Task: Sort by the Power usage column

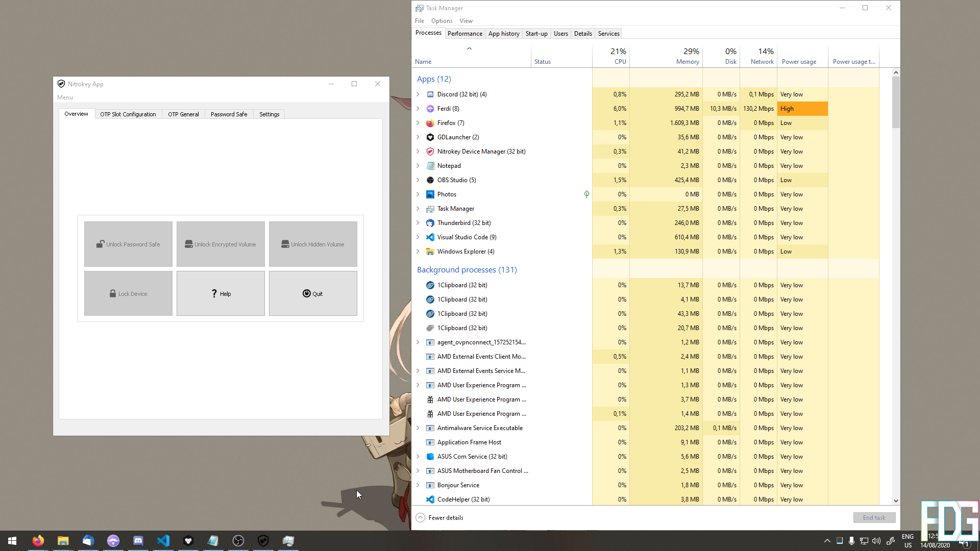Action: pos(802,56)
